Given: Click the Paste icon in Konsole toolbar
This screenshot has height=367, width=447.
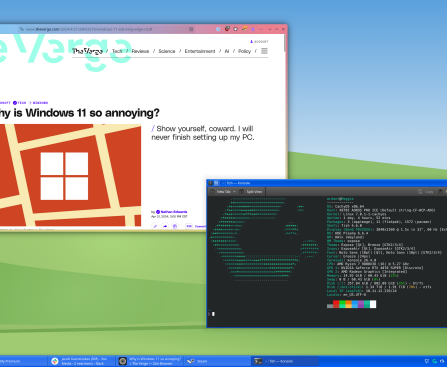Looking at the screenshot, I should (440, 192).
